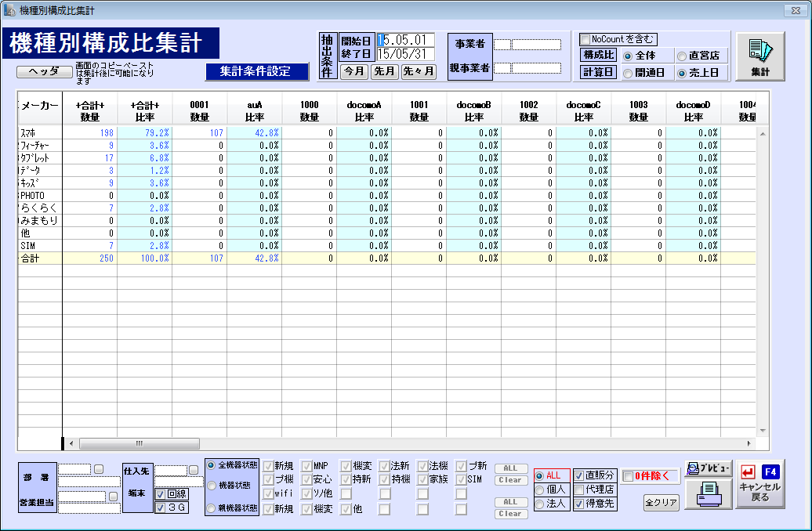Select the 79.2% ratio cell
This screenshot has height=531, width=812.
pos(144,133)
